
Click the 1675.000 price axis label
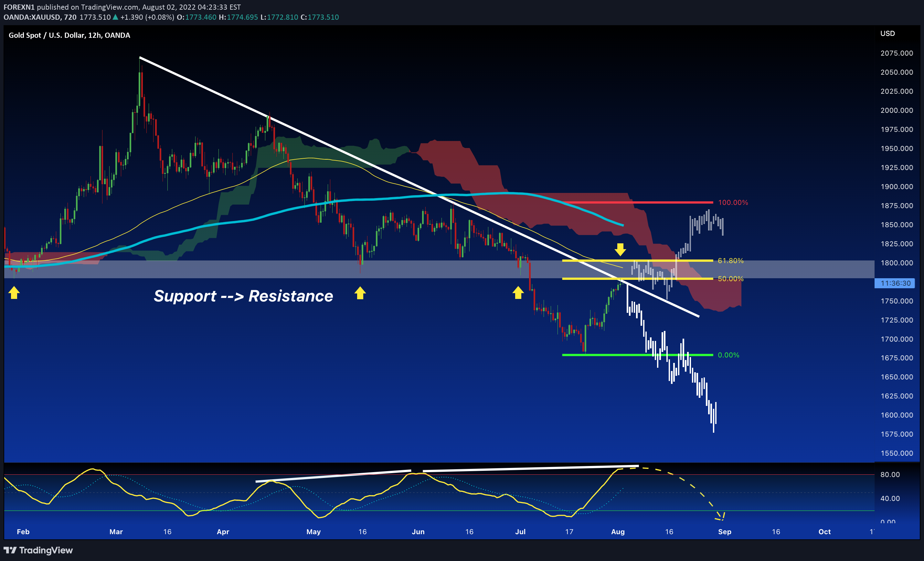point(897,358)
